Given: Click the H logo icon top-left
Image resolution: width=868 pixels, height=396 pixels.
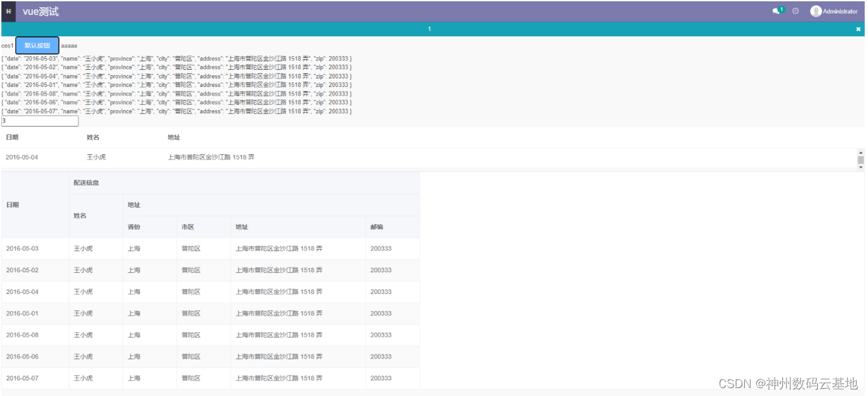Looking at the screenshot, I should [x=8, y=11].
